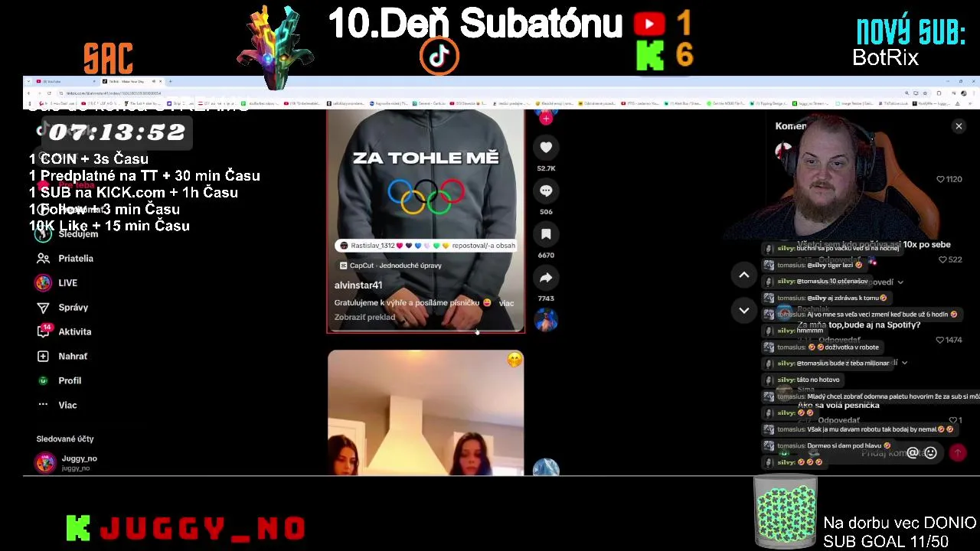Click Odpovedať under the Spotify comment

(x=839, y=341)
